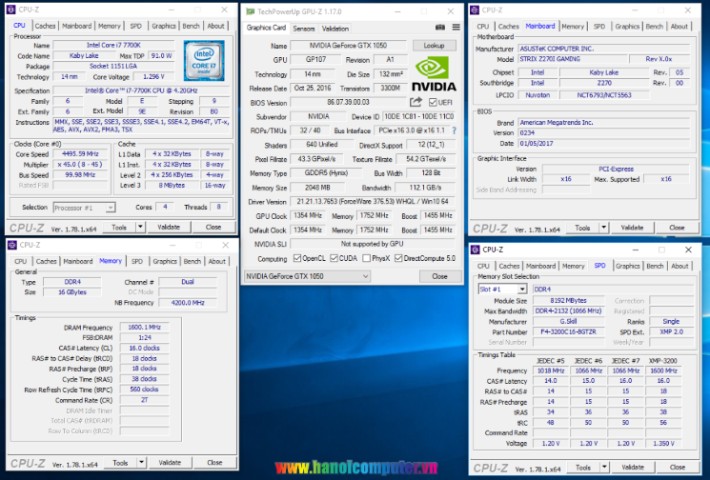Click the Module Size 8192 MBytes value

[568, 301]
